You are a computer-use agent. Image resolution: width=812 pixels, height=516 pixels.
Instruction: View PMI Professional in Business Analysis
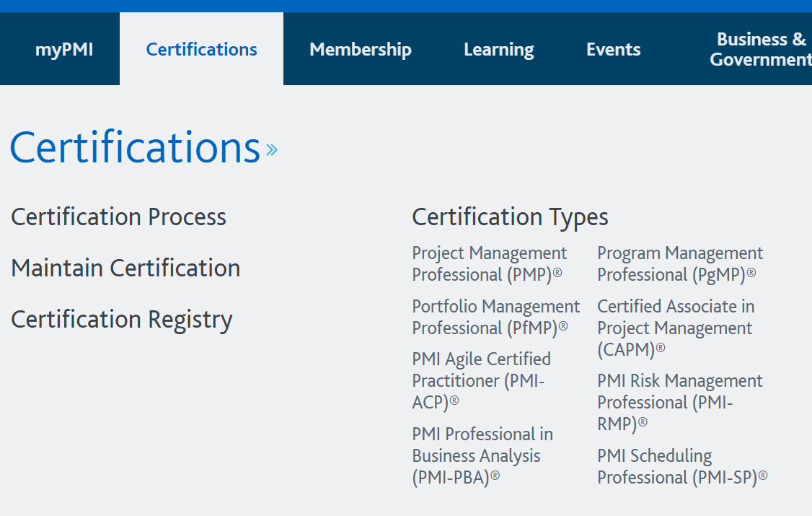(482, 455)
